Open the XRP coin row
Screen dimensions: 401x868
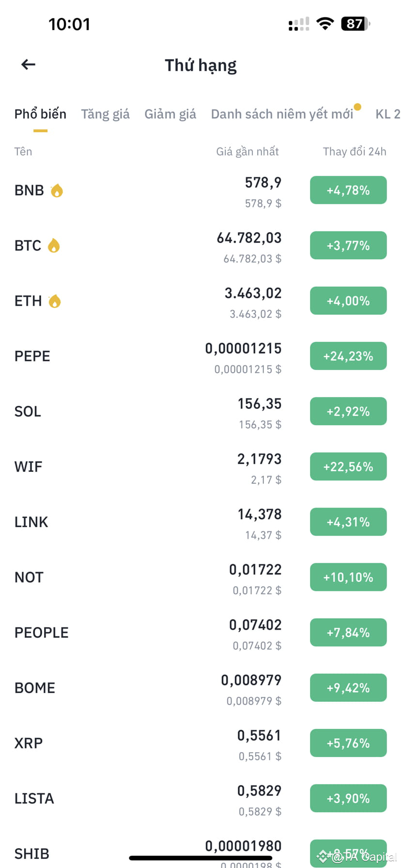[x=200, y=743]
